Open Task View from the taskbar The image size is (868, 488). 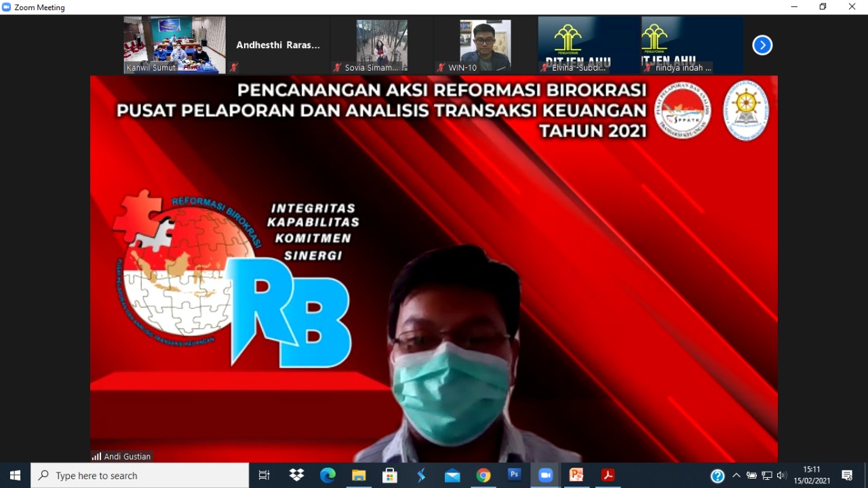coord(264,476)
